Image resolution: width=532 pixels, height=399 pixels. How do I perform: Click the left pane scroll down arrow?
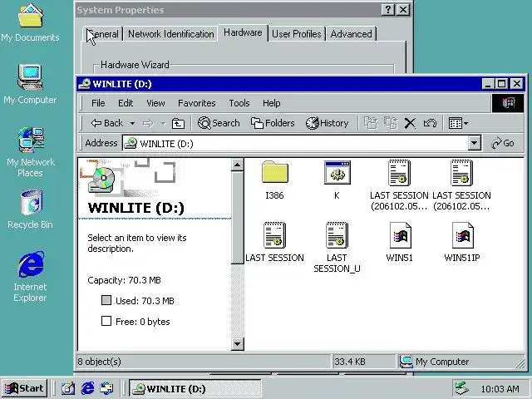tap(237, 344)
